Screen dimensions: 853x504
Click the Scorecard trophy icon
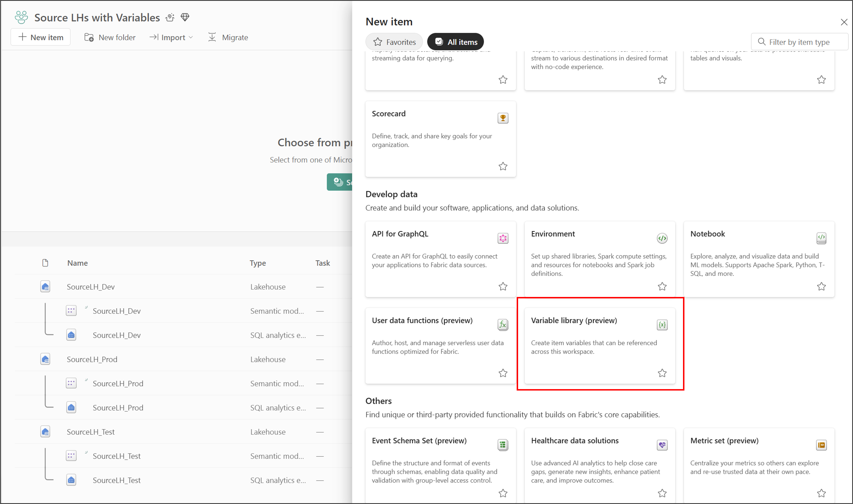pos(503,118)
